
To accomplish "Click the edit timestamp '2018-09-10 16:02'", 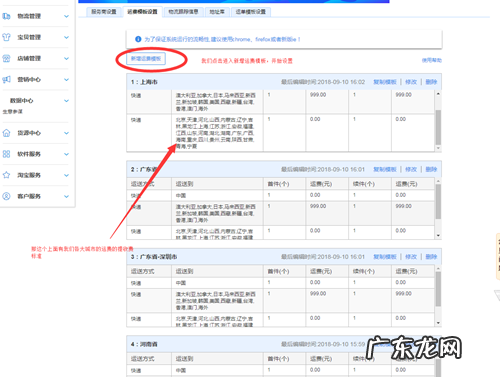I will (x=341, y=82).
